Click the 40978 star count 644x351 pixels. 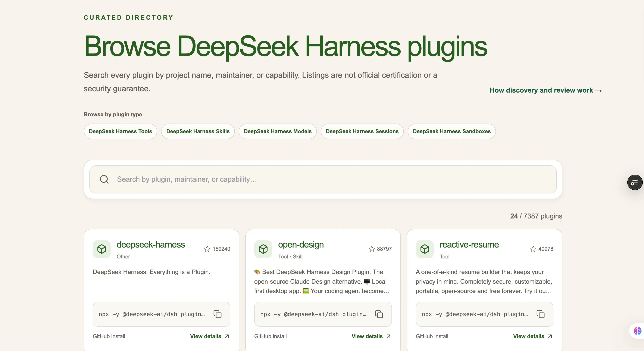pos(546,249)
